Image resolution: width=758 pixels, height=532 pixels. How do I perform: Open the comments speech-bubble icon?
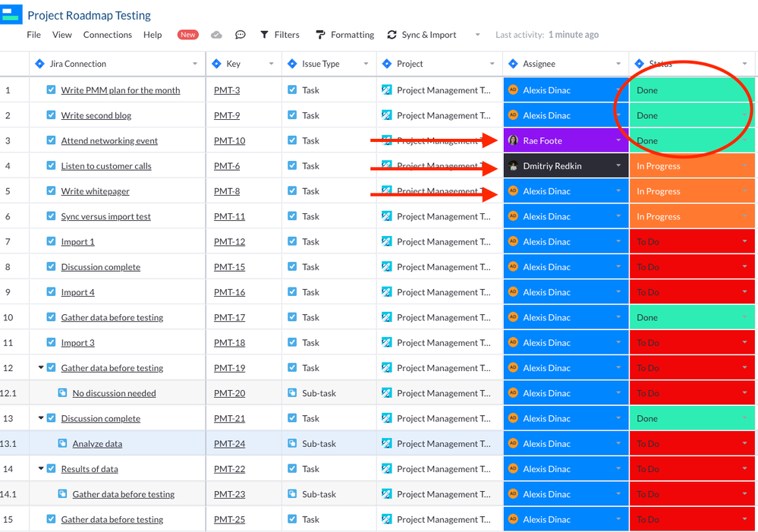[241, 34]
